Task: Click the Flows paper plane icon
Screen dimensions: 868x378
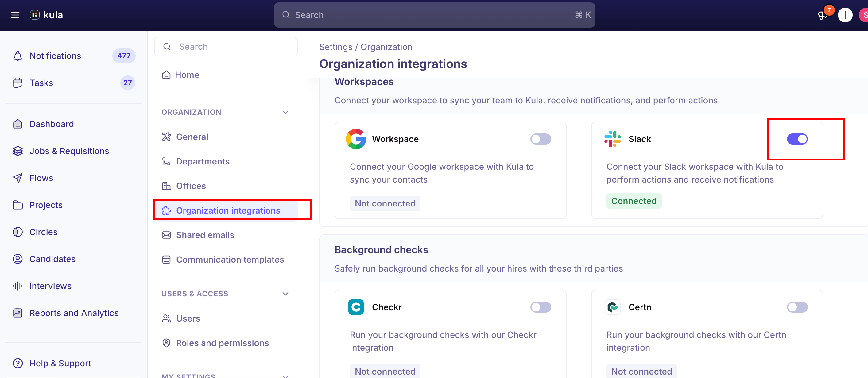Action: click(17, 178)
